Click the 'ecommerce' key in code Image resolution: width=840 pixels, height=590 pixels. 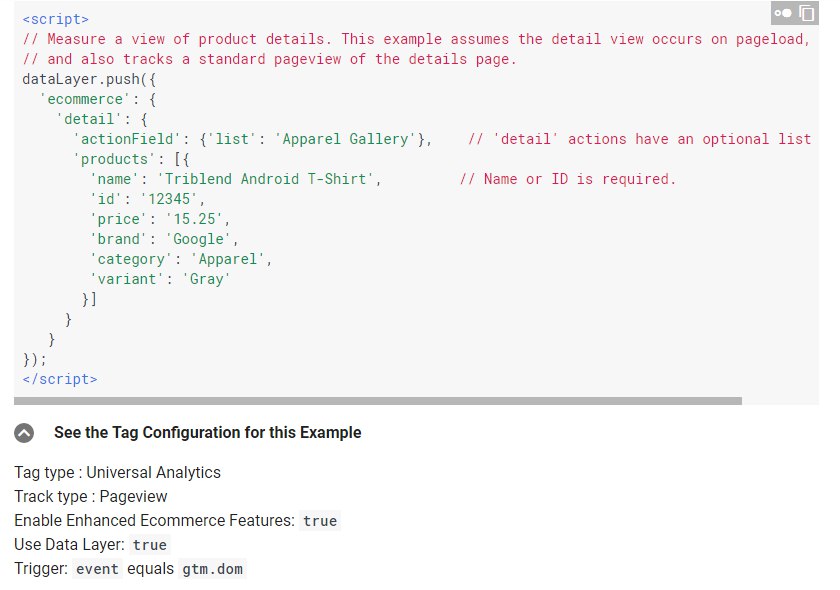coord(85,99)
